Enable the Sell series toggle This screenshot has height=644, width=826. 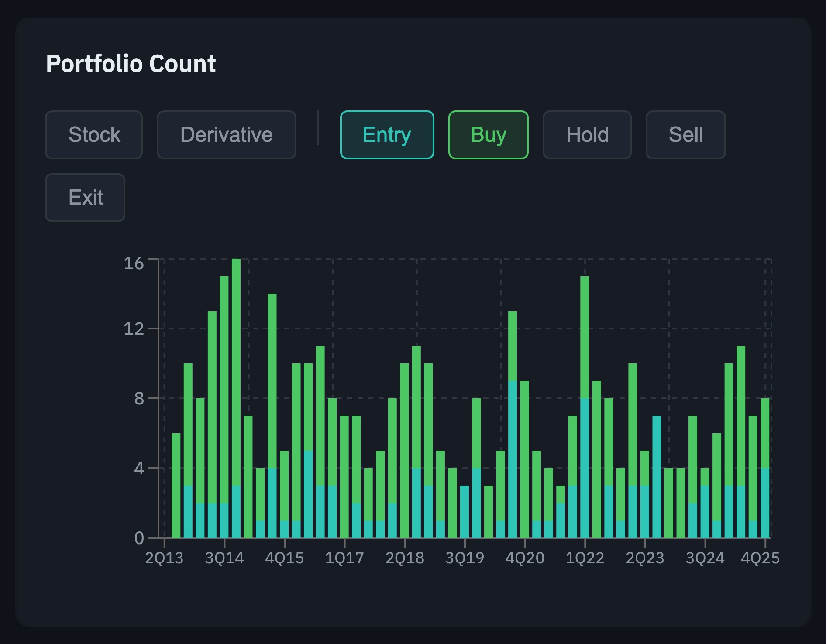tap(686, 135)
